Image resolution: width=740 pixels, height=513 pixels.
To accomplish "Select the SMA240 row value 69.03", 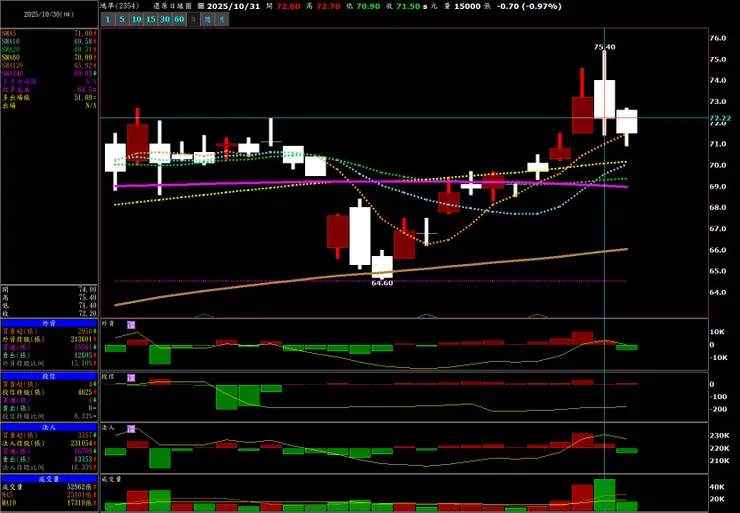I will (x=85, y=73).
